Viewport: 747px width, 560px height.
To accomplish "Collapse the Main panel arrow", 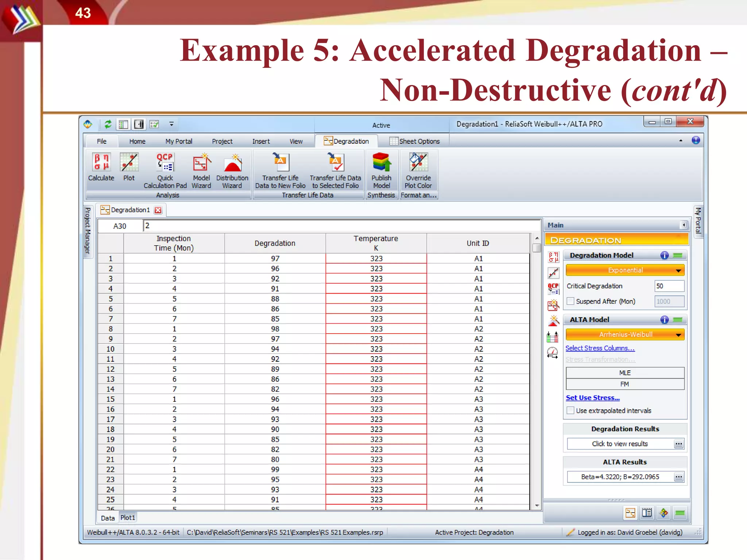I will tap(684, 225).
